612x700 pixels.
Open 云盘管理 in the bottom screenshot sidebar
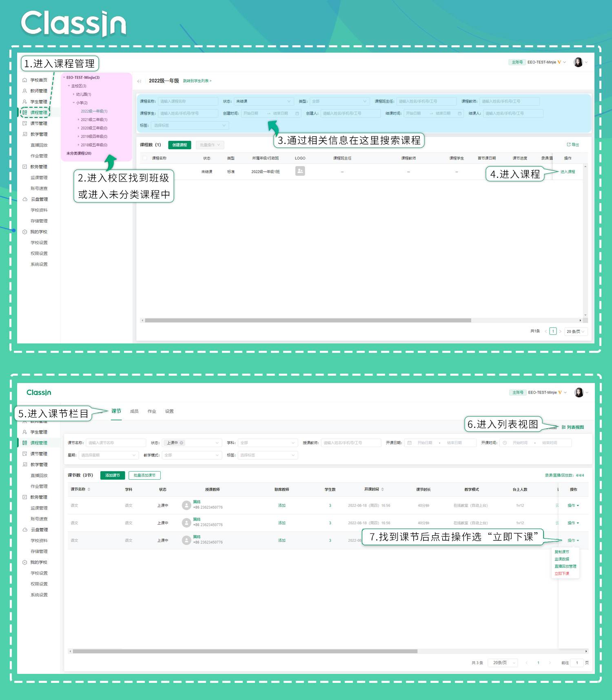pyautogui.click(x=35, y=529)
